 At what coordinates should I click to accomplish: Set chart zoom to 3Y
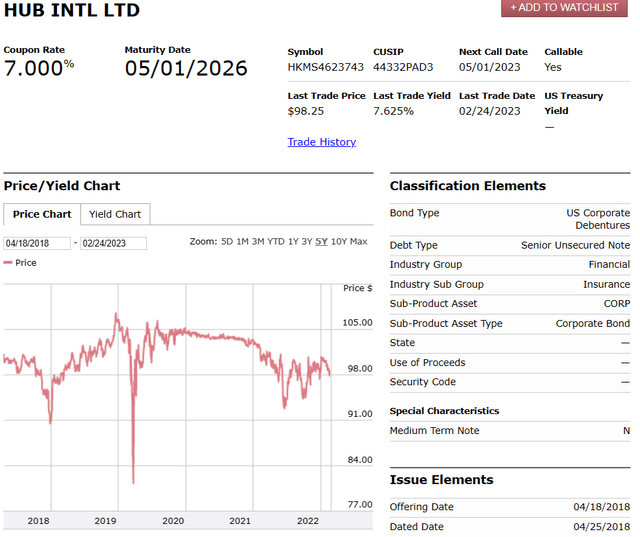(x=307, y=242)
